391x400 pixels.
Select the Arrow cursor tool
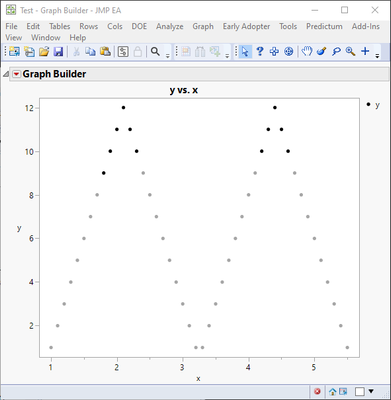(x=245, y=52)
